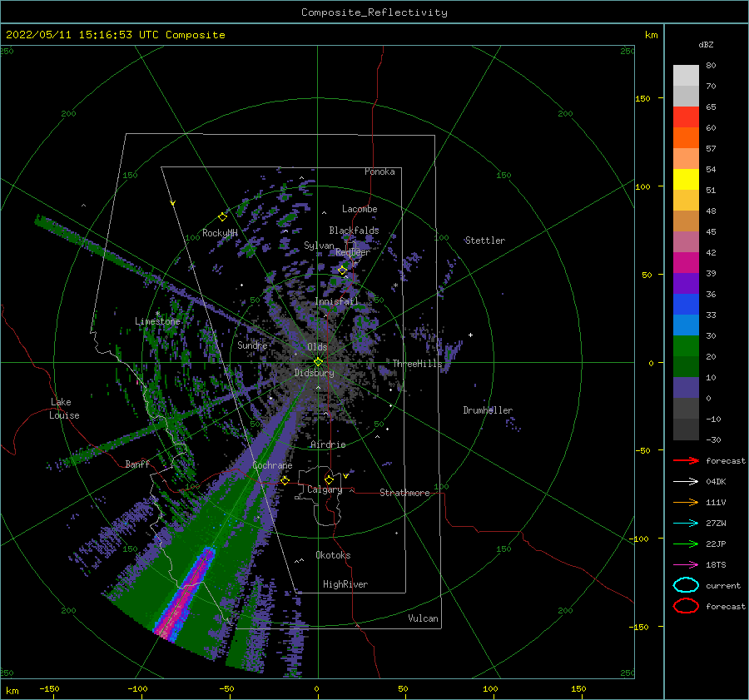749x700 pixels.
Task: Click the HighRiver label
Action: click(x=345, y=584)
